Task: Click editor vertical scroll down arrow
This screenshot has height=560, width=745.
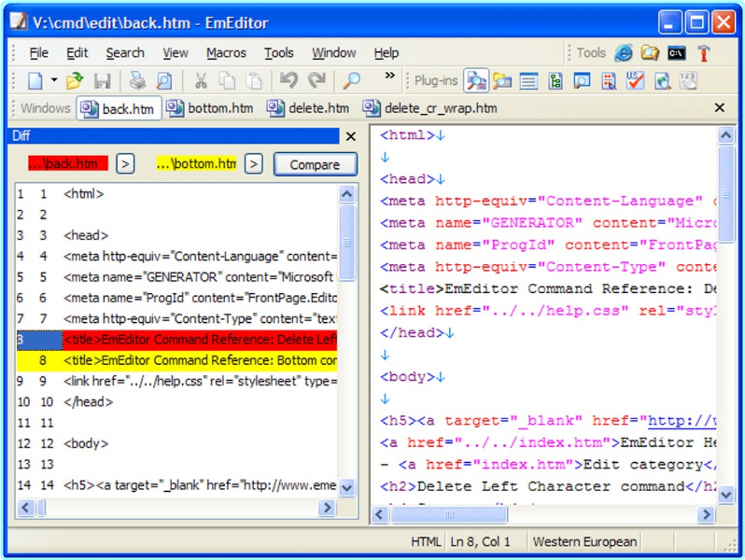Action: click(x=725, y=496)
